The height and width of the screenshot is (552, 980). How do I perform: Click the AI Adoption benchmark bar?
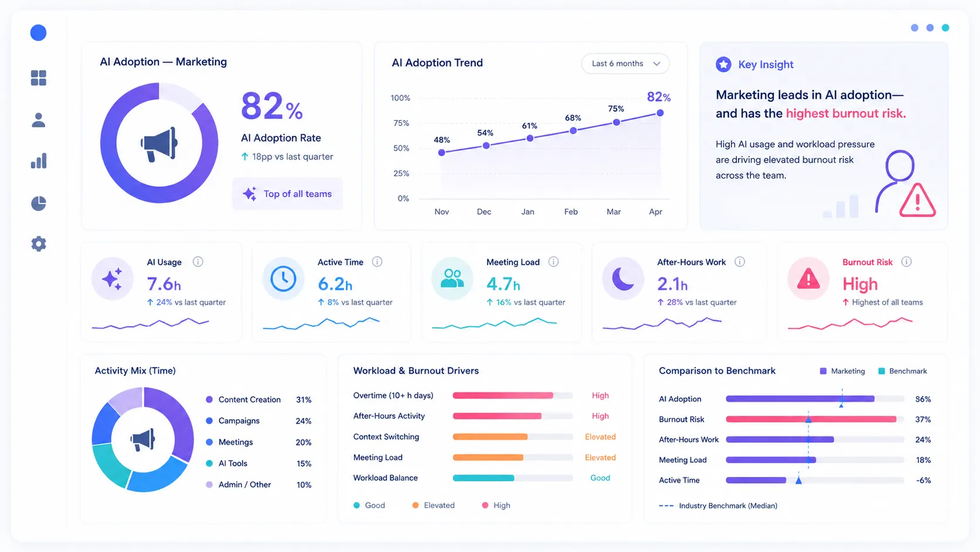[815, 399]
